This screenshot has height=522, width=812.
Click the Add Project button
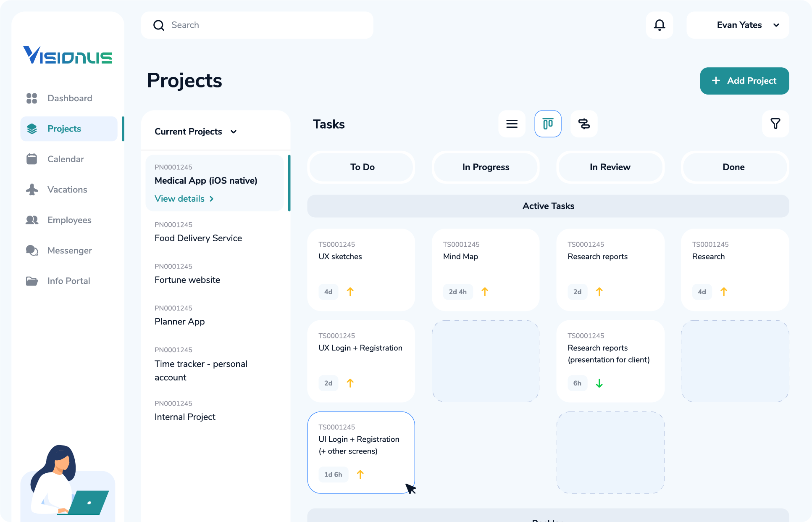(744, 81)
